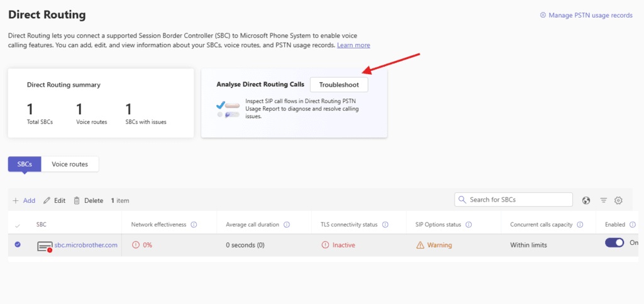644x304 pixels.
Task: Click the globe icon beside search
Action: (x=586, y=200)
